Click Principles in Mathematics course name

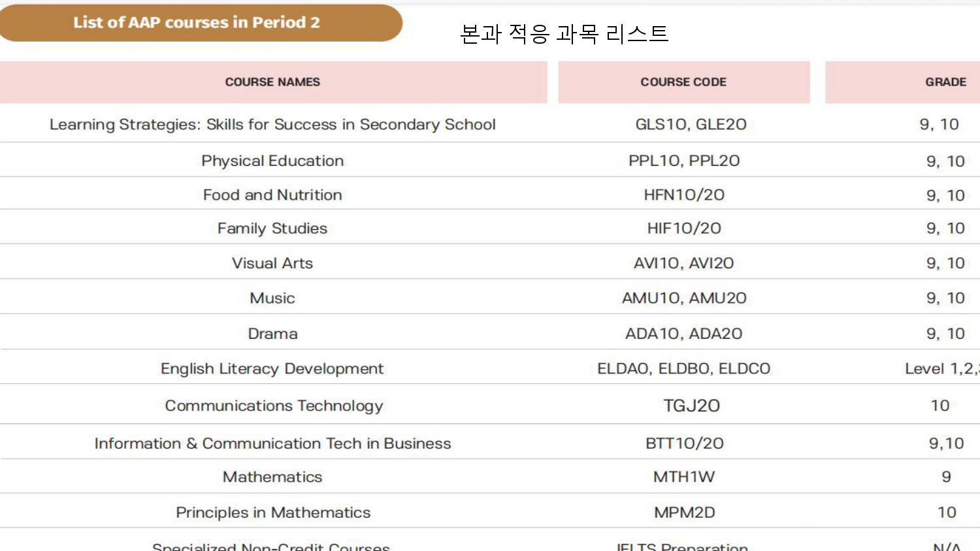273,512
